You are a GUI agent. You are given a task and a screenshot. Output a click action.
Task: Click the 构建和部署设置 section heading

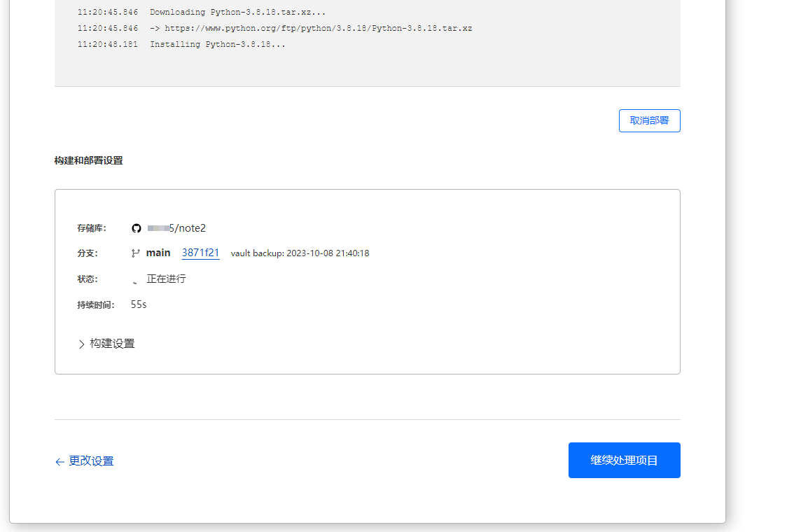88,160
